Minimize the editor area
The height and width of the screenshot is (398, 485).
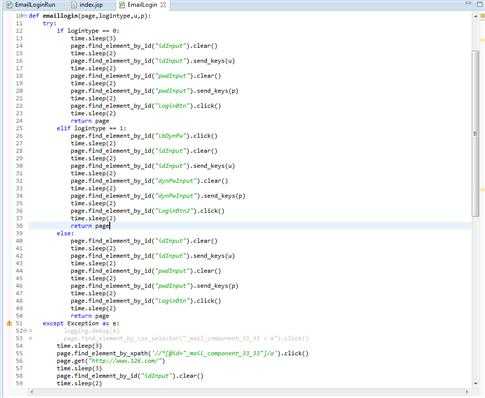(469, 3)
